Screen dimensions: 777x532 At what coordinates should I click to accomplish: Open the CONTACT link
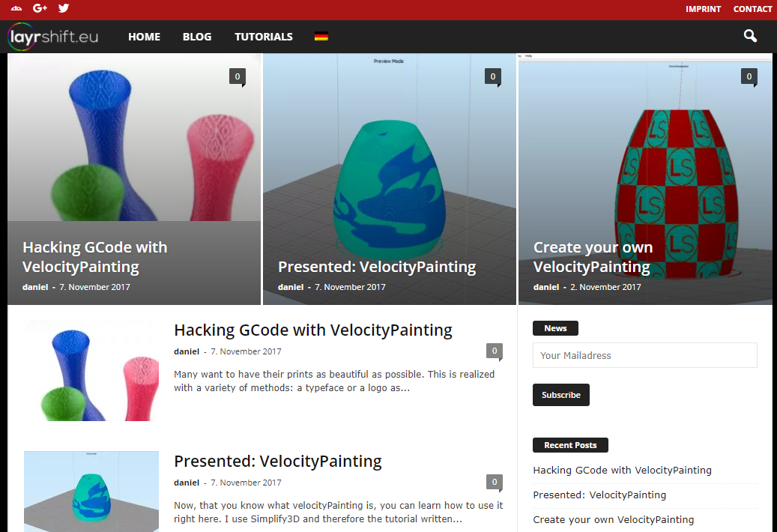pos(752,9)
